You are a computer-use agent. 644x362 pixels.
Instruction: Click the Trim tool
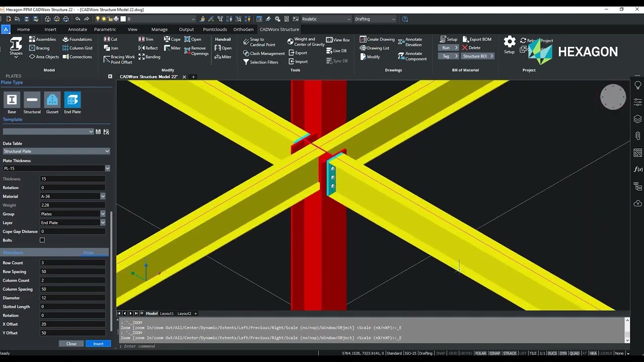[x=145, y=39]
